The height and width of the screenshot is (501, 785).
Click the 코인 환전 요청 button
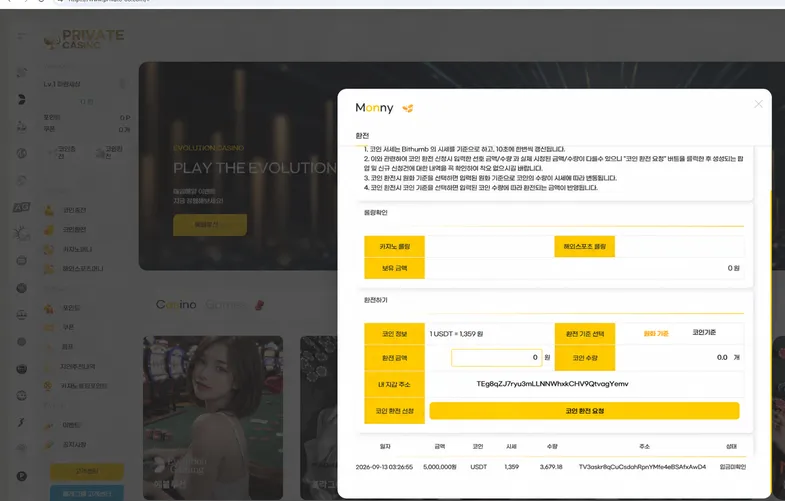(x=584, y=411)
